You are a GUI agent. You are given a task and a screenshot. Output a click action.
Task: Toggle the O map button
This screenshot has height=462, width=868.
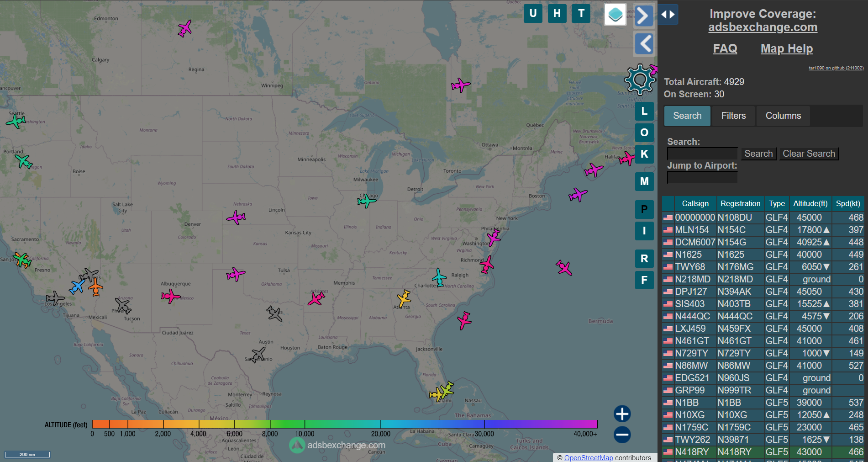click(644, 133)
